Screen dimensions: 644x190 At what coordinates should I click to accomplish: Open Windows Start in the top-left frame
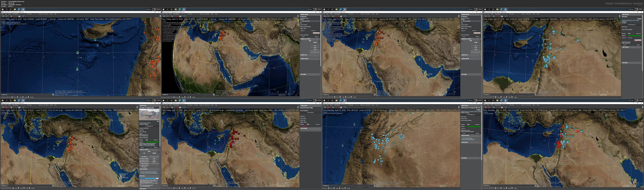pyautogui.click(x=2, y=9)
